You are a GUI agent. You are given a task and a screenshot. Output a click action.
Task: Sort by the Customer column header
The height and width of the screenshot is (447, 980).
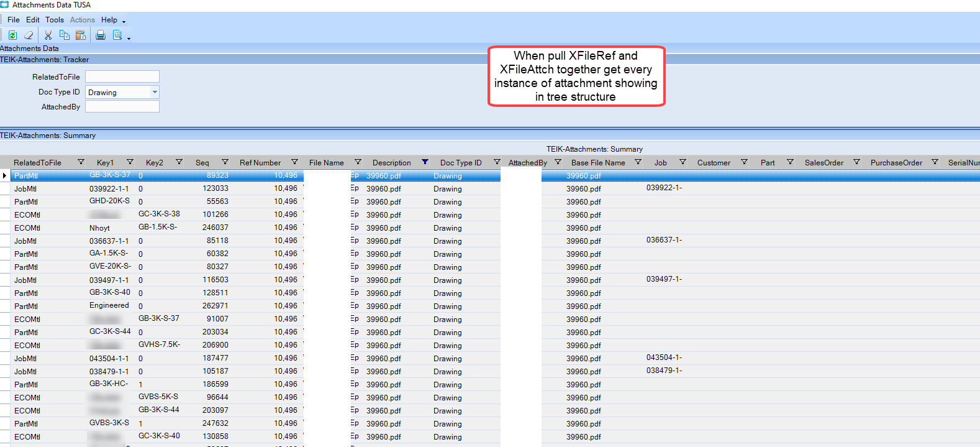[x=714, y=163]
